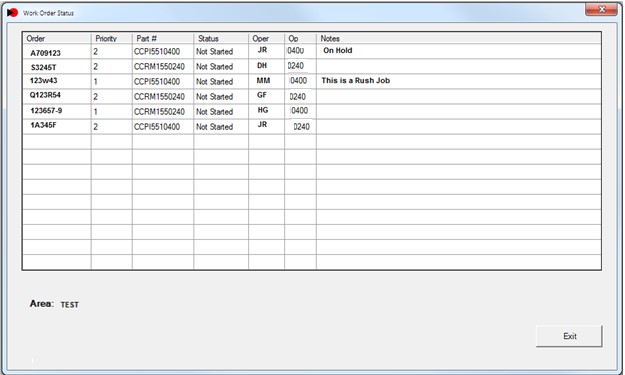
Task: Click the TEST area value
Action: (70, 305)
